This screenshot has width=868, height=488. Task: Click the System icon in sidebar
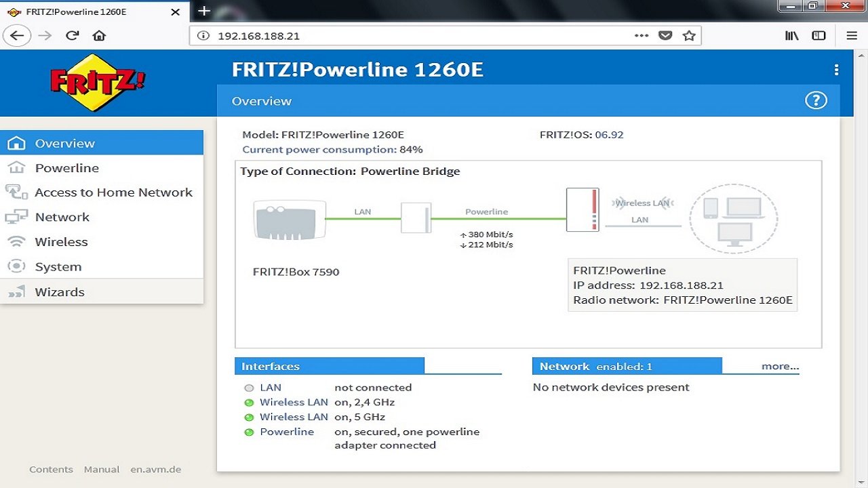point(16,267)
